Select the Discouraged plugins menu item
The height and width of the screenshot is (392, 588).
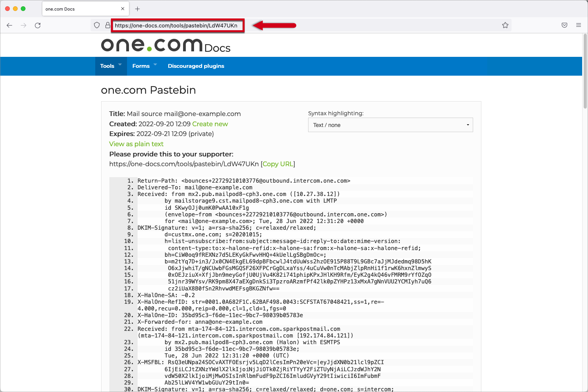pos(196,66)
